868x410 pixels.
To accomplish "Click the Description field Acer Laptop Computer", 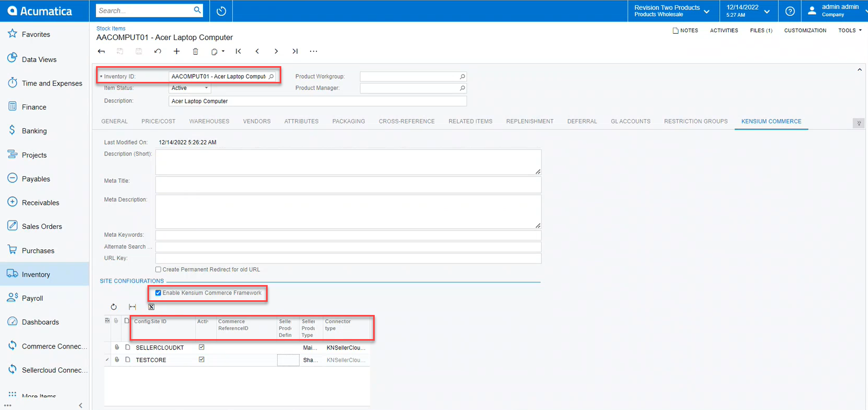I will (317, 101).
